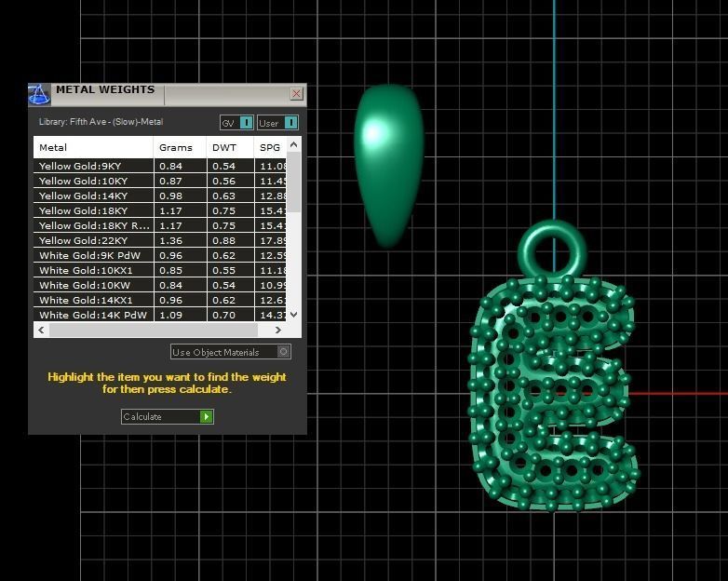Select the letter E pendant model
The width and height of the screenshot is (728, 581).
pyautogui.click(x=552, y=392)
